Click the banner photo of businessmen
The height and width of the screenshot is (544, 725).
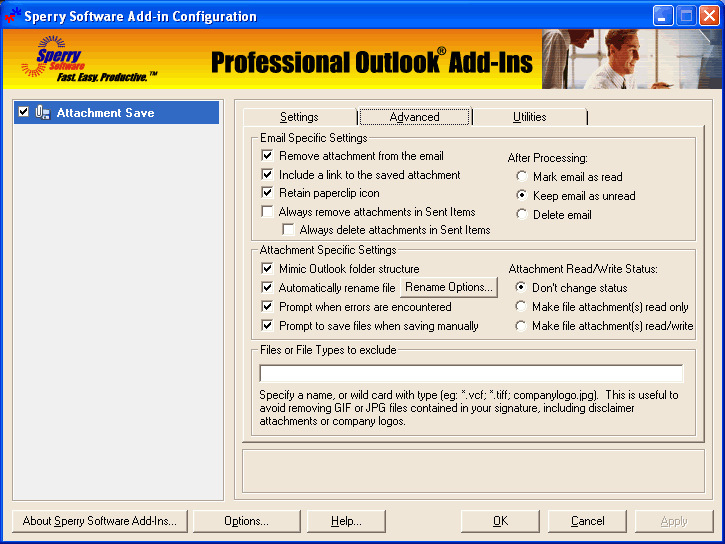coord(632,59)
